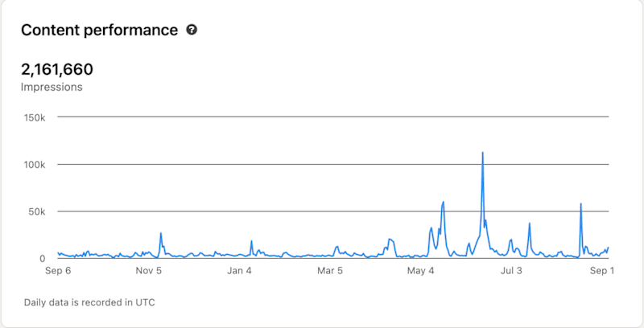Image resolution: width=644 pixels, height=328 pixels.
Task: Click the chart spike just after Nov 5
Action: (x=161, y=233)
